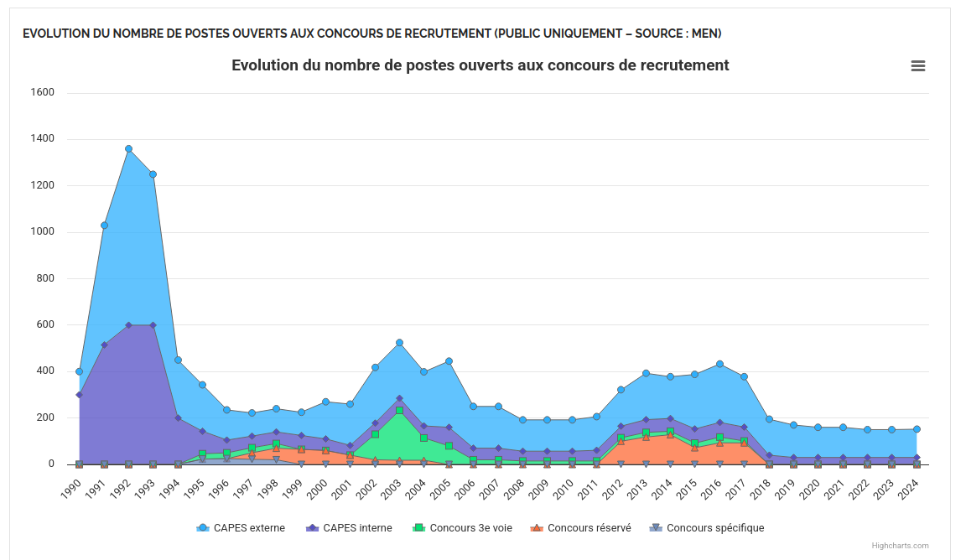This screenshot has width=966, height=560.
Task: Click the CAPES externe 1990 circle marker
Action: (x=80, y=371)
